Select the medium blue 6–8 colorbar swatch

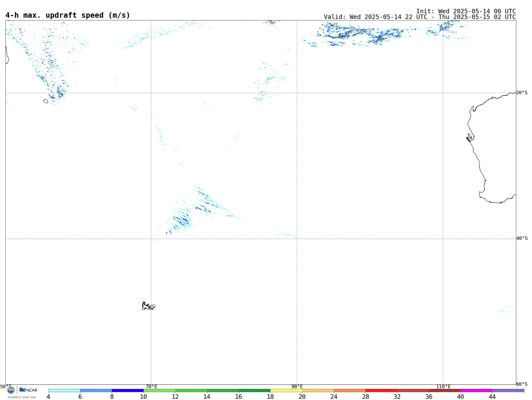point(96,391)
